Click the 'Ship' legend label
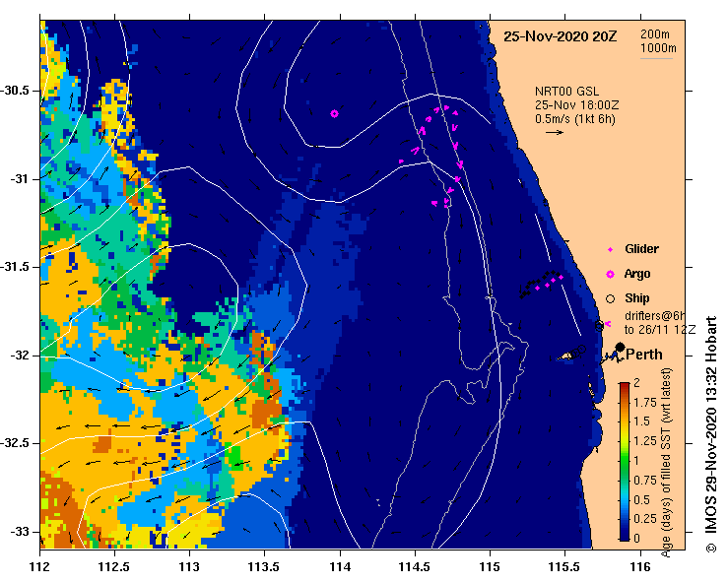This screenshot has height=583, width=728. 637,298
